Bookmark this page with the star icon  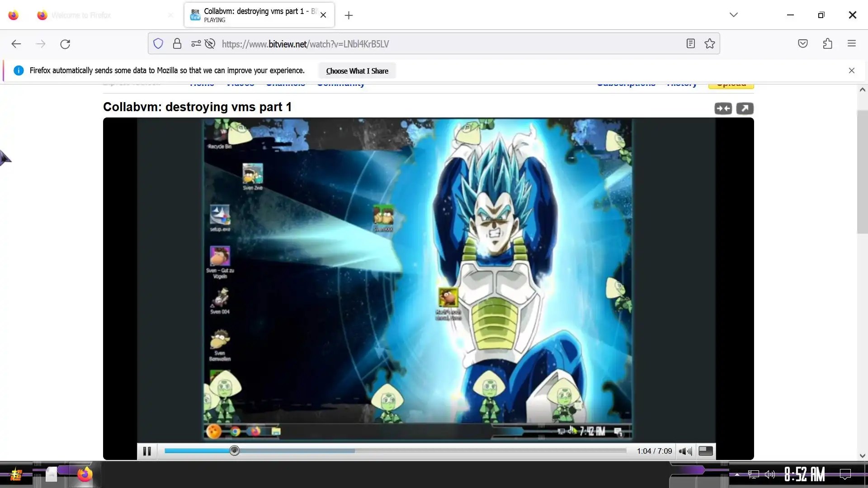pos(709,44)
